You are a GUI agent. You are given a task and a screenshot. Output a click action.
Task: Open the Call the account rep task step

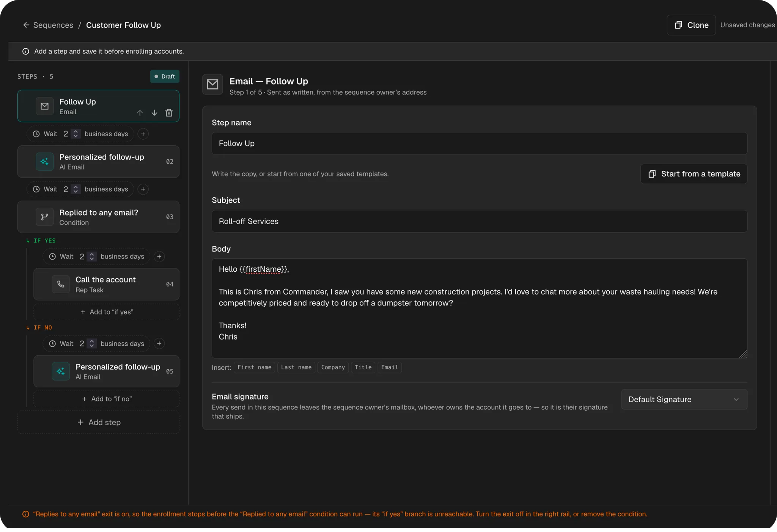(x=106, y=284)
